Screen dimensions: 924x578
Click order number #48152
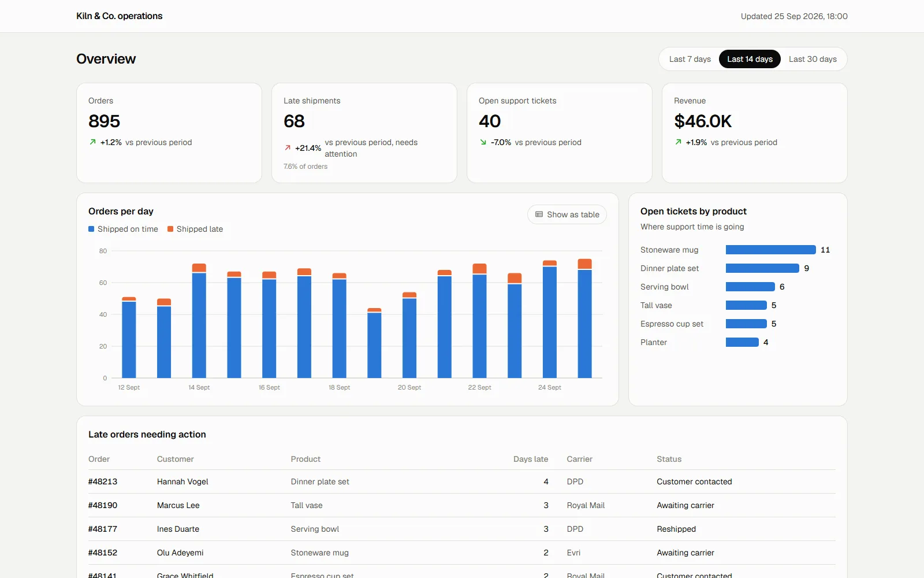[x=103, y=553]
